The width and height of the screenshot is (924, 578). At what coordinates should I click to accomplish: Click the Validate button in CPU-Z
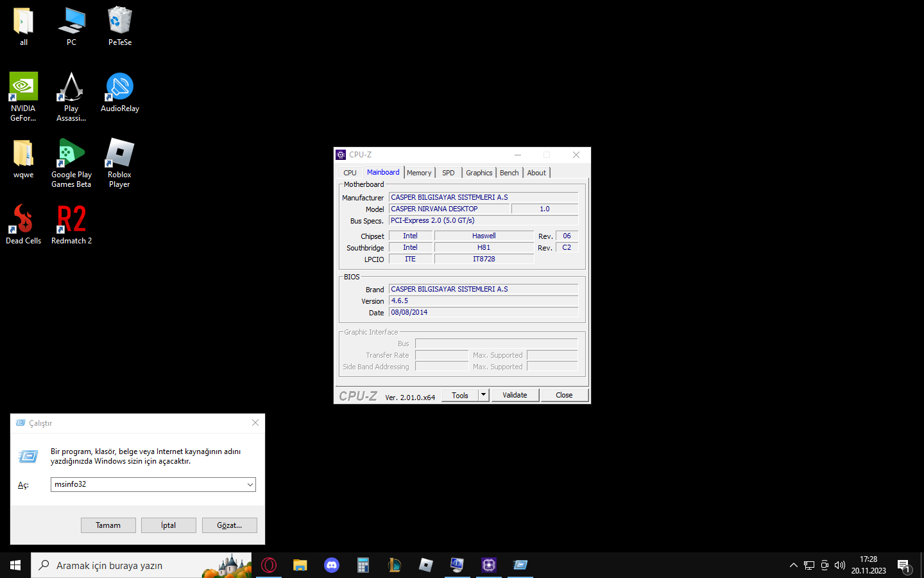515,395
